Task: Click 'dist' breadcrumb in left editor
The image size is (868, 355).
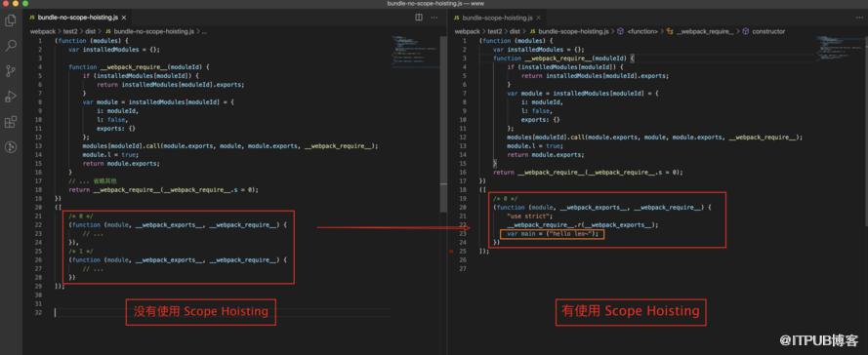Action: coord(90,31)
